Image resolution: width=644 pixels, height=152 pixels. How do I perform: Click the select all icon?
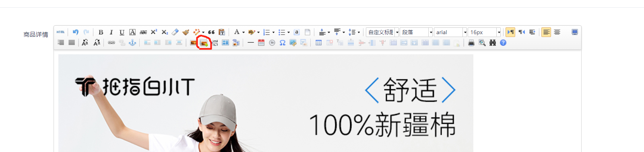pos(297,32)
